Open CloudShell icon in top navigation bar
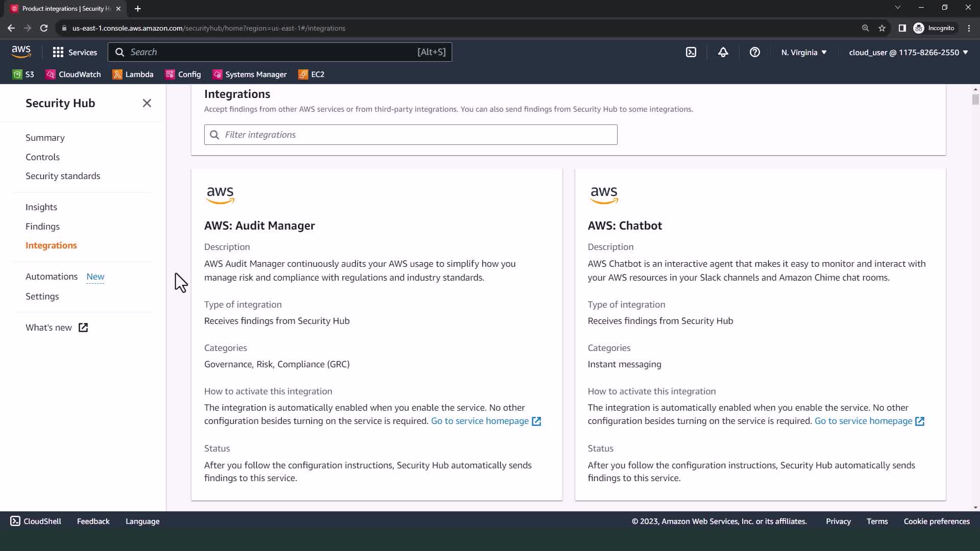 [691, 52]
